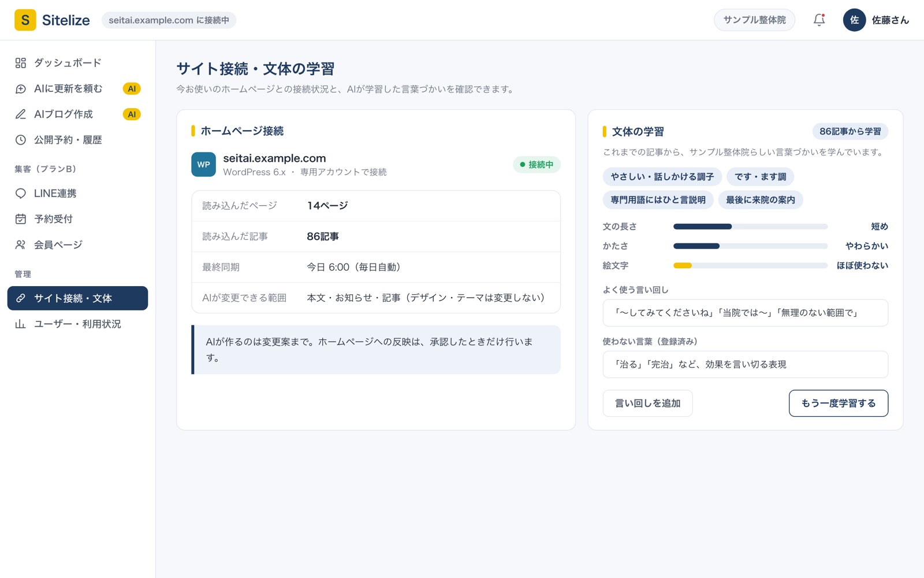Click AI badge beside AIブログ作成
This screenshot has width=924, height=578.
pos(132,114)
